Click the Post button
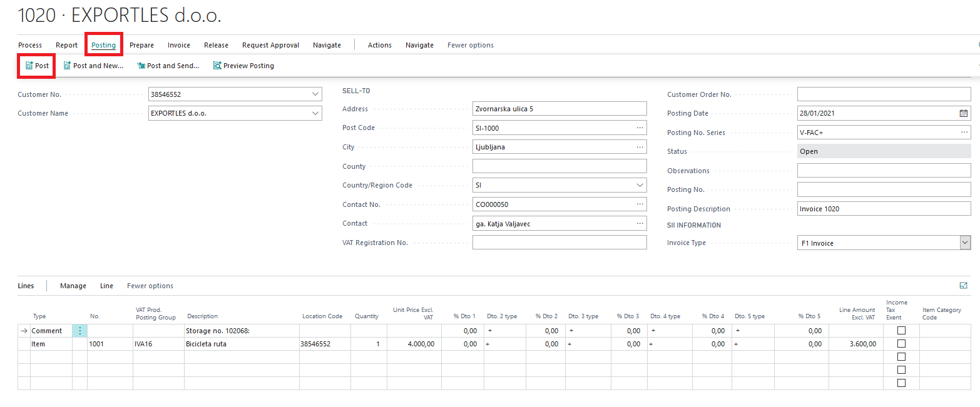 pos(37,66)
